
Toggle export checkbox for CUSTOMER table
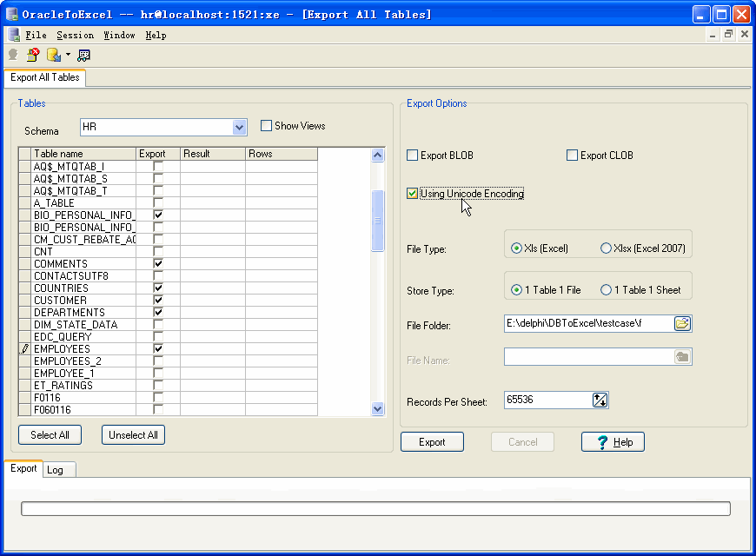click(158, 300)
